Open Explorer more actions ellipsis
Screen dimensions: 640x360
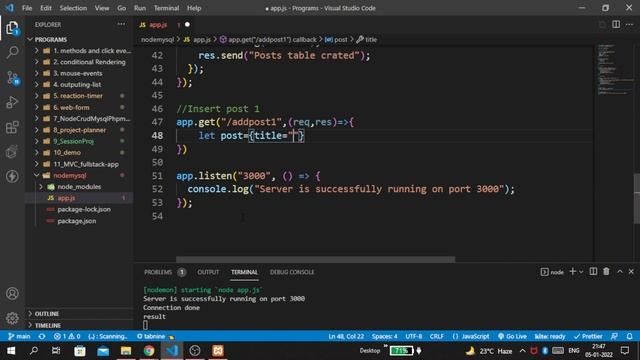[121, 24]
